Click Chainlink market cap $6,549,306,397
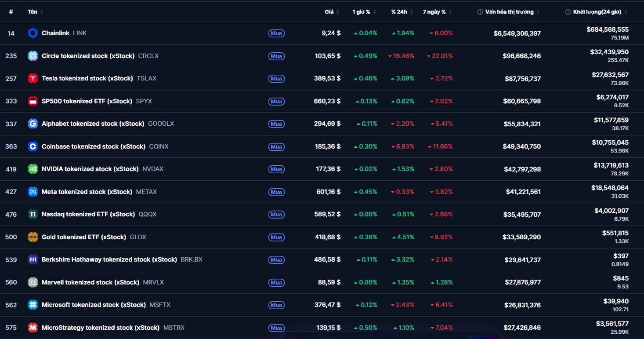Viewport: 644px width, 339px height. (517, 33)
